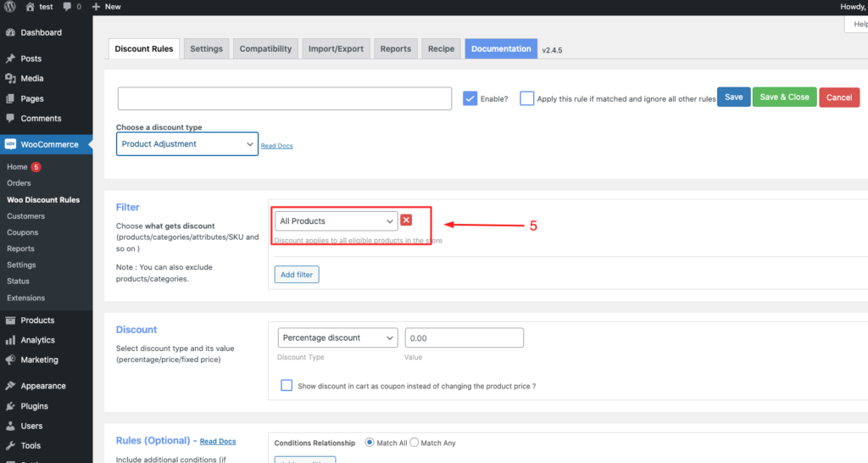This screenshot has width=868, height=463.
Task: Open the Percentage discount type dropdown
Action: 337,337
